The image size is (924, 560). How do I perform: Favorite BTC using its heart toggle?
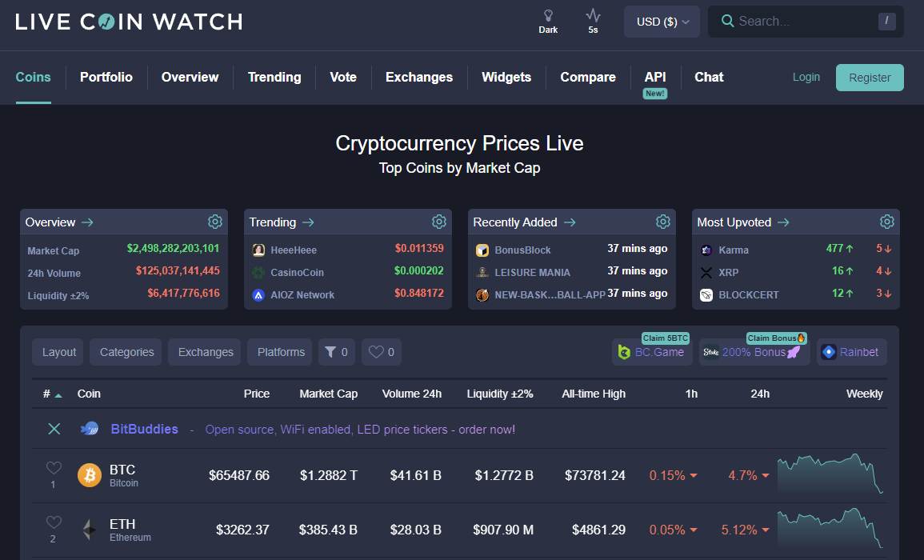53,470
